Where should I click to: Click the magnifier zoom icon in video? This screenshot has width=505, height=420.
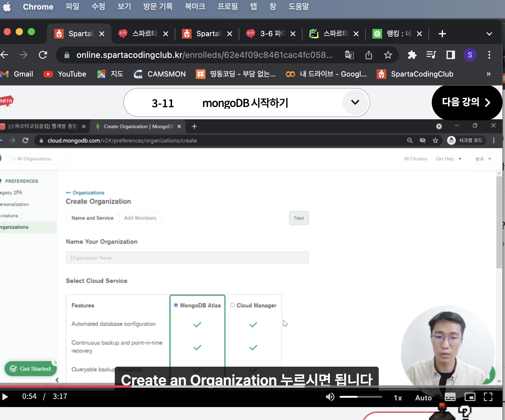point(409,140)
